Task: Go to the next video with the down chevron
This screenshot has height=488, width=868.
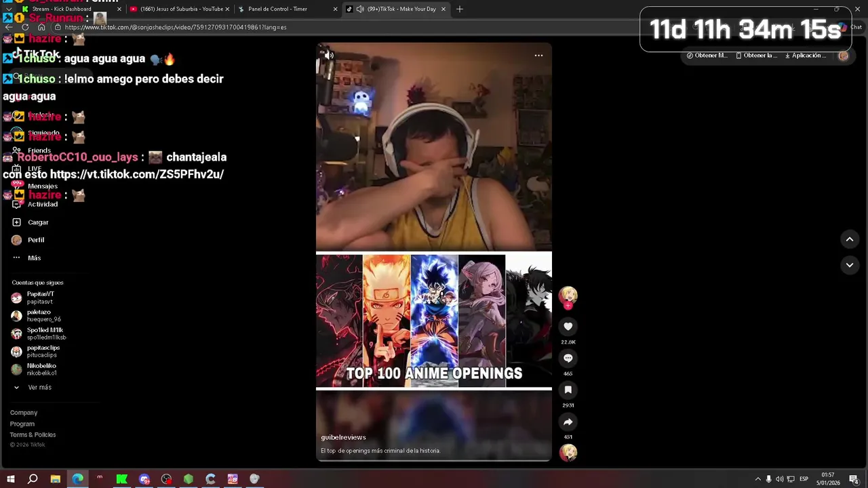Action: click(x=850, y=265)
